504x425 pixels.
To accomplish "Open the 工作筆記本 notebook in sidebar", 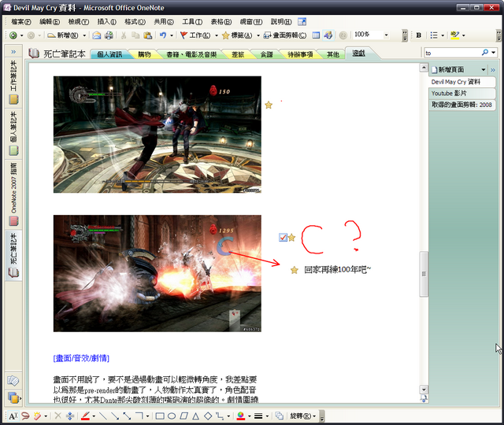I will coord(13,82).
